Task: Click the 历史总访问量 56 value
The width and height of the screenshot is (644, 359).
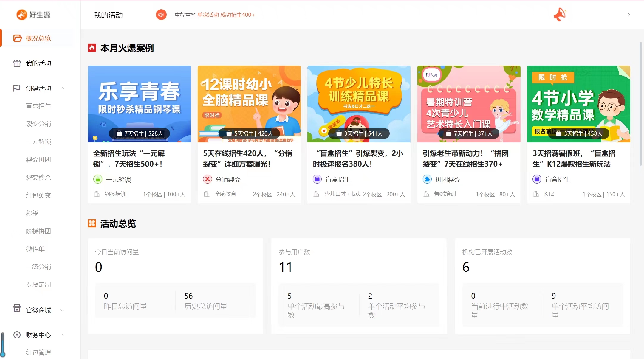Action: [x=188, y=296]
